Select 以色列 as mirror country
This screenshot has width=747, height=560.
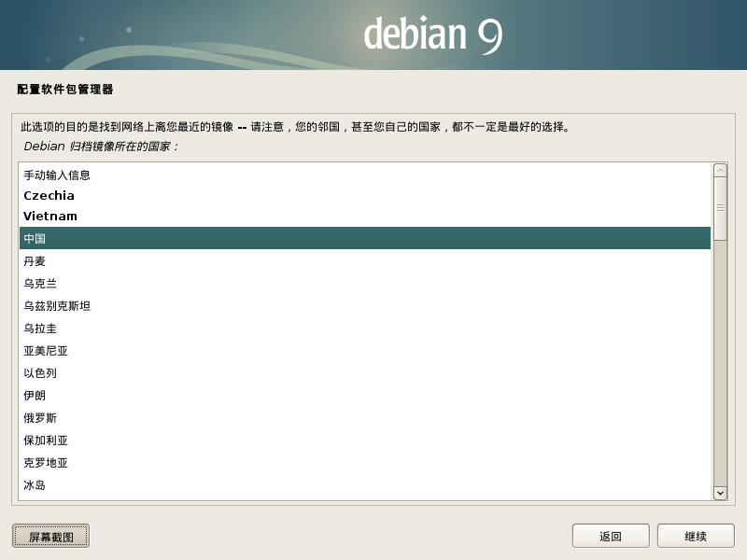pyautogui.click(x=365, y=372)
